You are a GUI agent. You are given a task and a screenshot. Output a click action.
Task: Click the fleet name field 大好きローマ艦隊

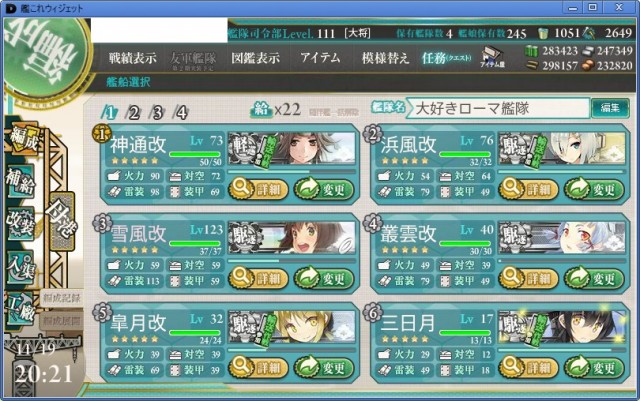coord(498,108)
